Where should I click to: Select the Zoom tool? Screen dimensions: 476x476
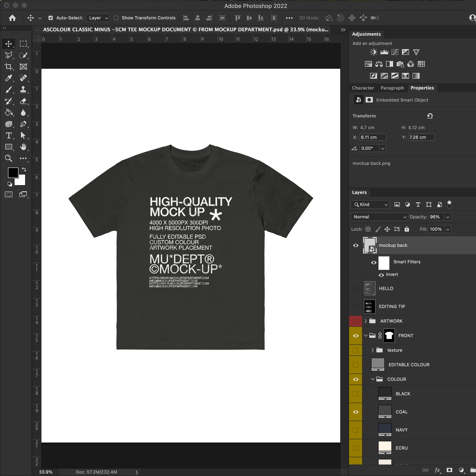(9, 158)
